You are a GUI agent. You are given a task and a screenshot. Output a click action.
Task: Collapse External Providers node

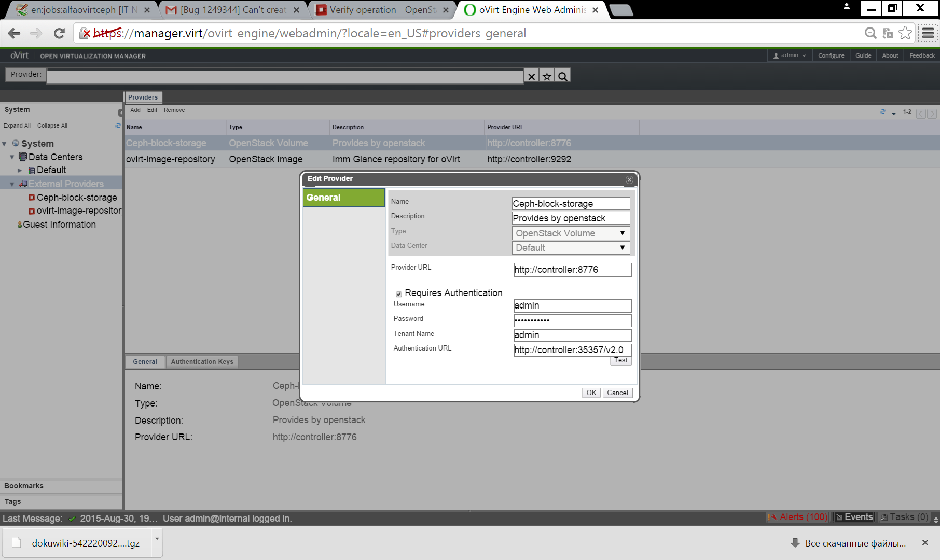12,184
